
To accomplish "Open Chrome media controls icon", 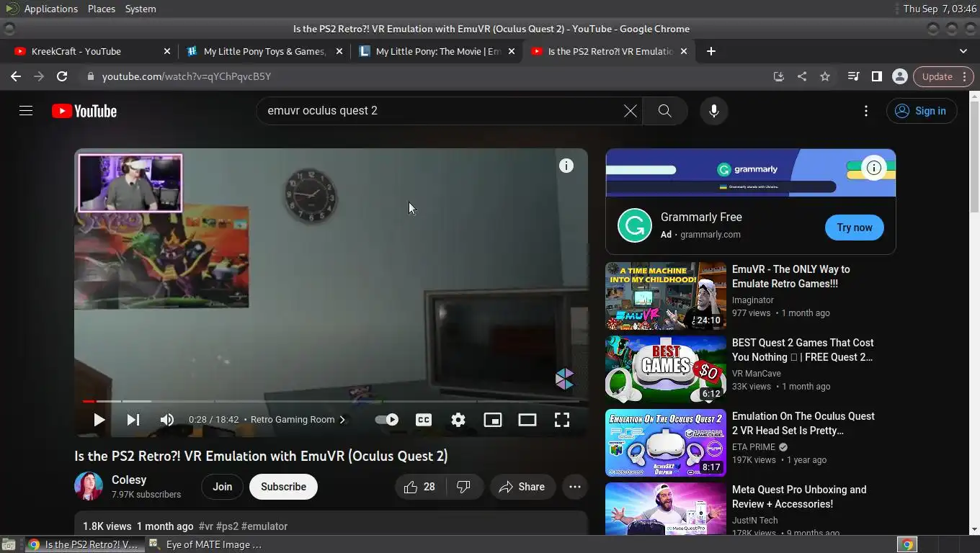I will [853, 76].
